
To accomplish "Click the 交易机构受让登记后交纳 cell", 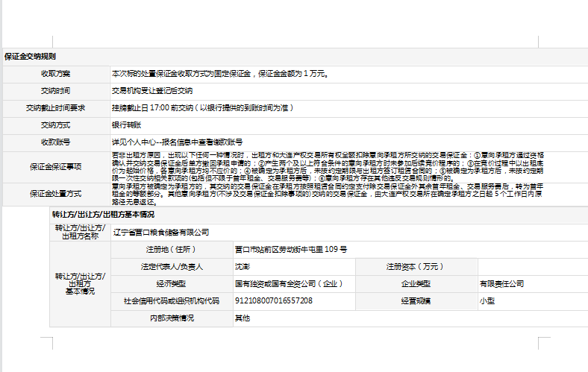I will point(152,90).
